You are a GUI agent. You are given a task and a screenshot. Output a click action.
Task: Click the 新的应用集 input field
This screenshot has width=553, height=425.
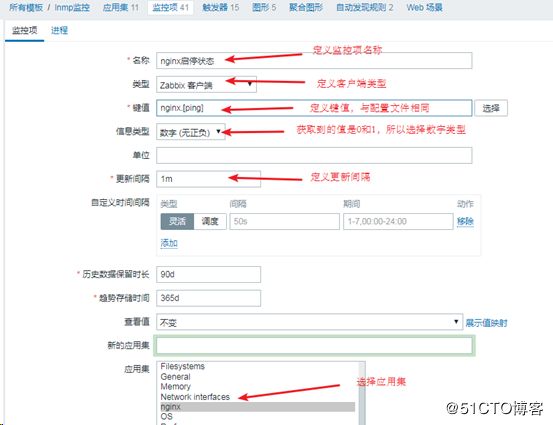314,345
